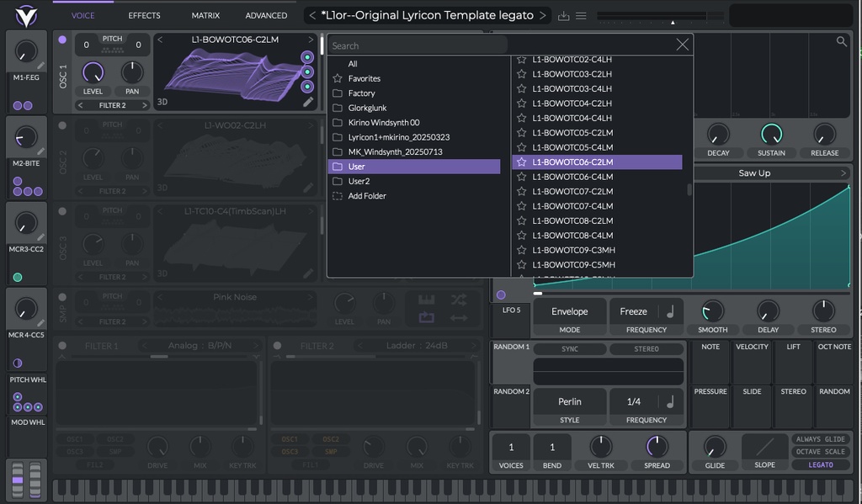Click the search magnifier icon at top right
Viewport: 862px width, 504px height.
tap(841, 40)
